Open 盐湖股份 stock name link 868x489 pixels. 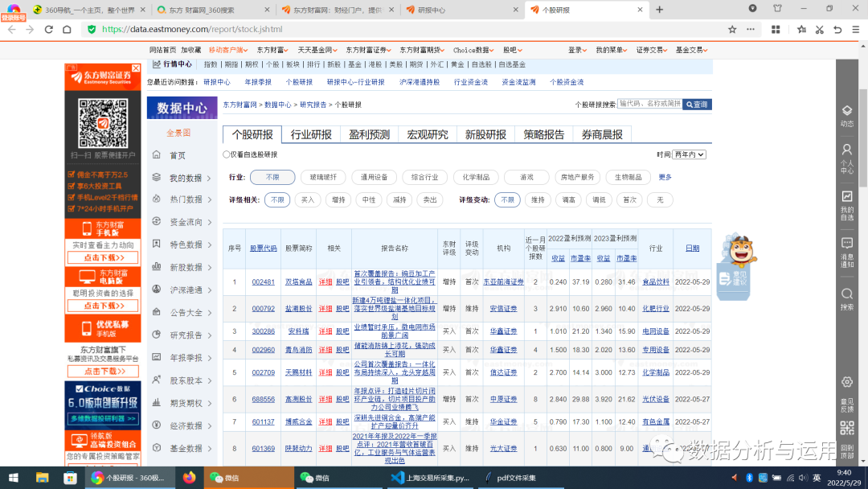[x=299, y=309]
